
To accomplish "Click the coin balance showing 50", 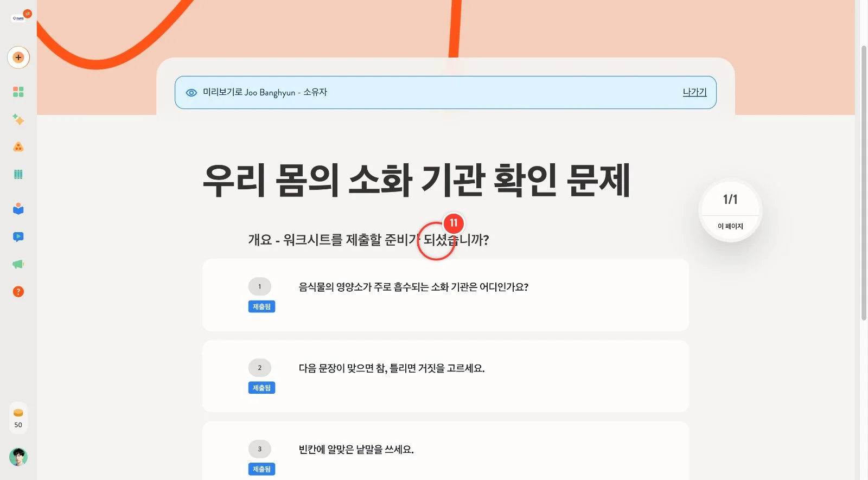I will coord(18,418).
